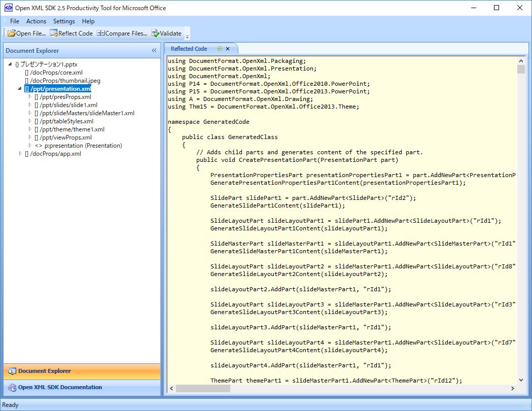Image resolution: width=532 pixels, height=411 pixels.
Task: Click the part icon beside /ppt/theme/theme1.xml
Action: pos(37,130)
